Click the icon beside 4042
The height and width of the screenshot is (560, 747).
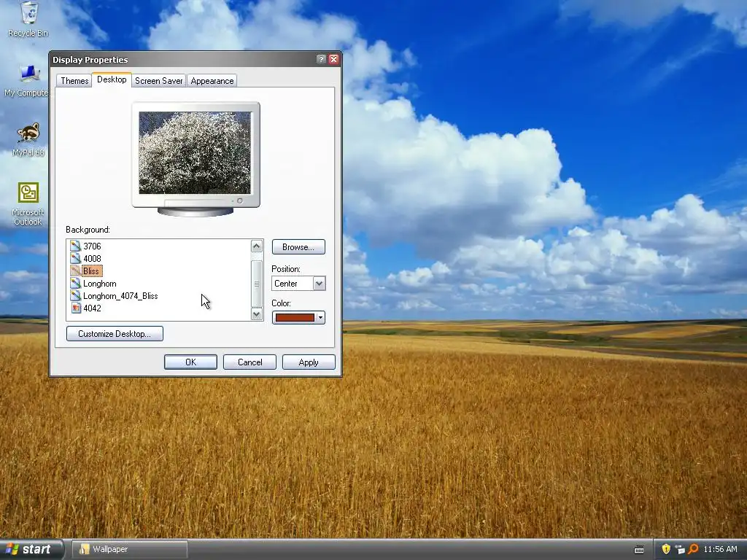coord(75,308)
